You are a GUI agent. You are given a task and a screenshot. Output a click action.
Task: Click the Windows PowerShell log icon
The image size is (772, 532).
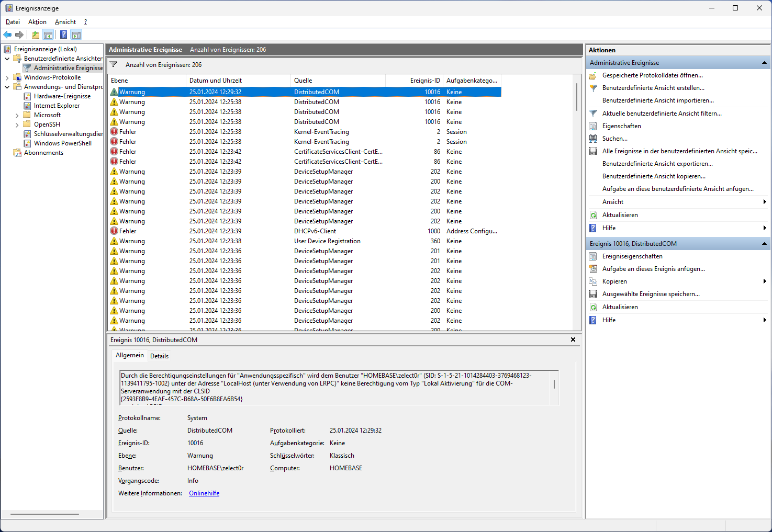(x=27, y=143)
